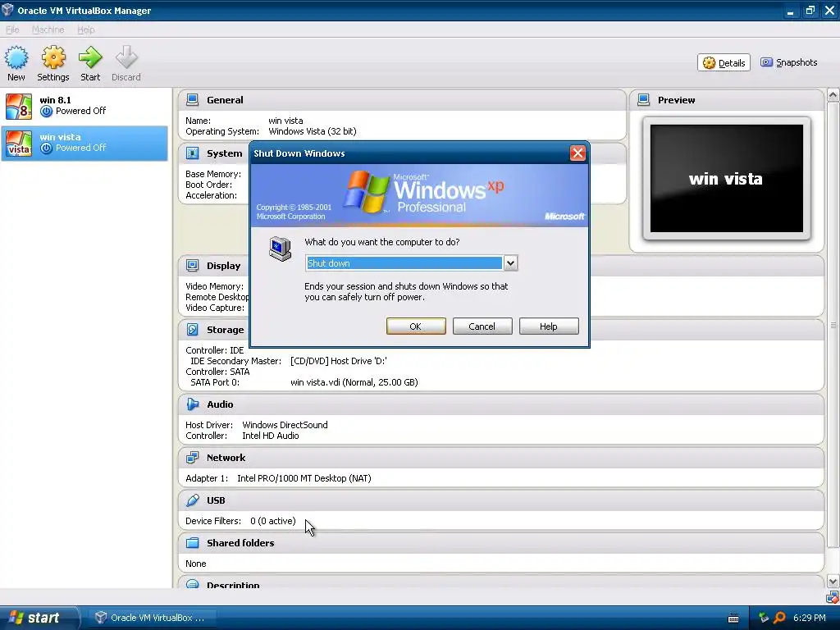This screenshot has height=630, width=840.
Task: Click the Network section icon
Action: tap(192, 458)
